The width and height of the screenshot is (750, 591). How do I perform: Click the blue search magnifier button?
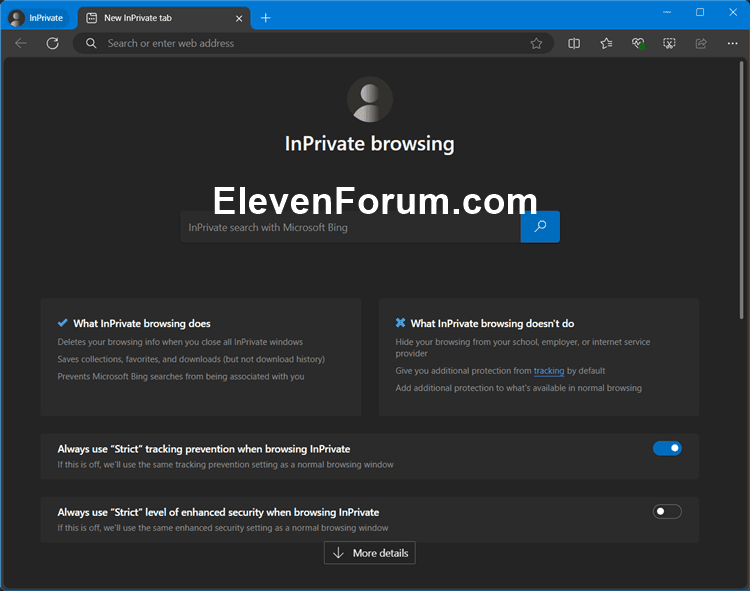(x=540, y=227)
